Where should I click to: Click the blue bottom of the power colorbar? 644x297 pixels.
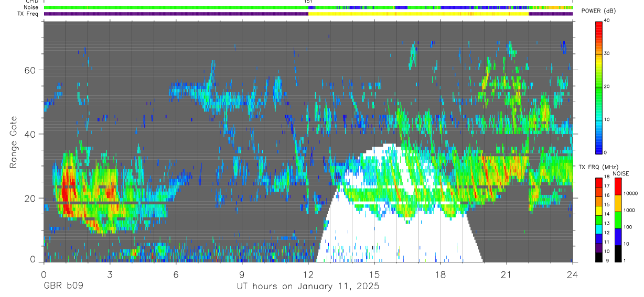tap(598, 147)
